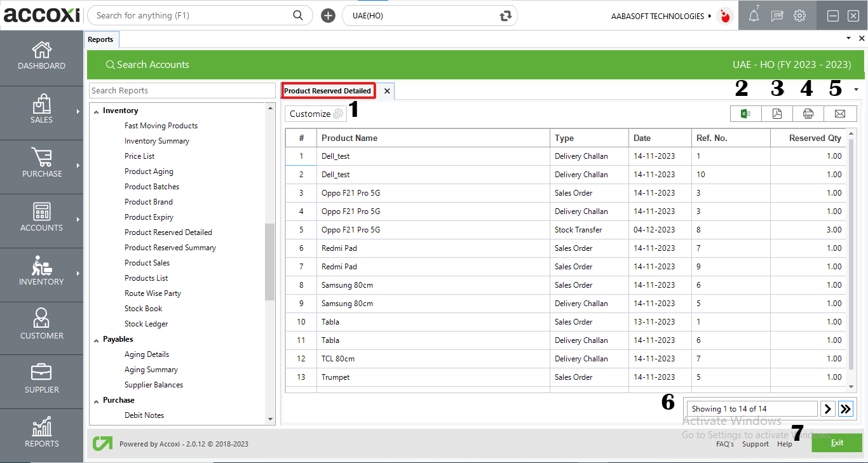Click the plus icon to create something new
Screen dimensions: 868x463
point(328,15)
